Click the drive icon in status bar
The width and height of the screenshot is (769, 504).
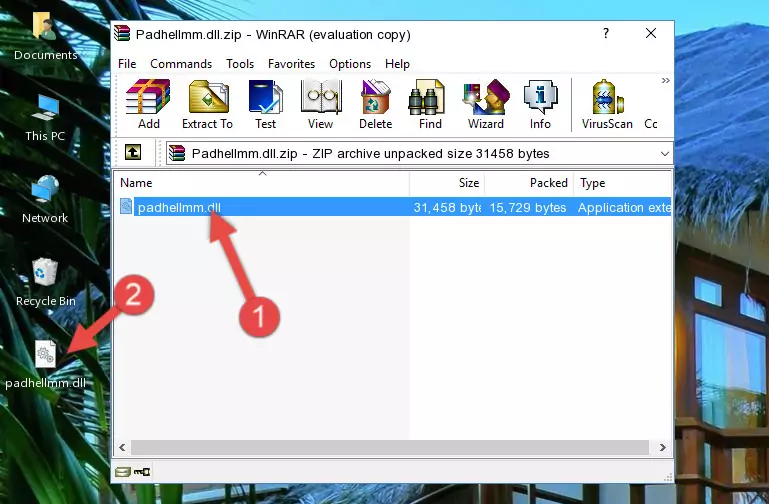tap(123, 472)
